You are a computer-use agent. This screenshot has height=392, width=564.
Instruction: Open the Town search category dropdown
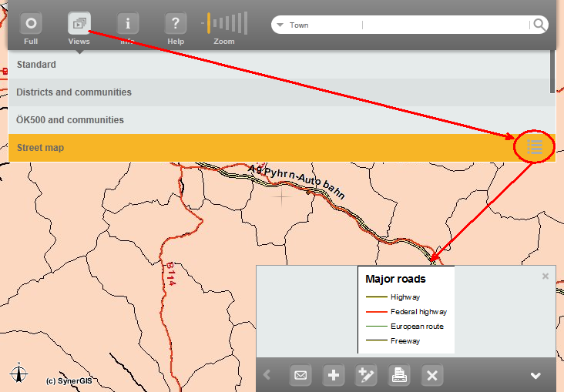(x=280, y=25)
